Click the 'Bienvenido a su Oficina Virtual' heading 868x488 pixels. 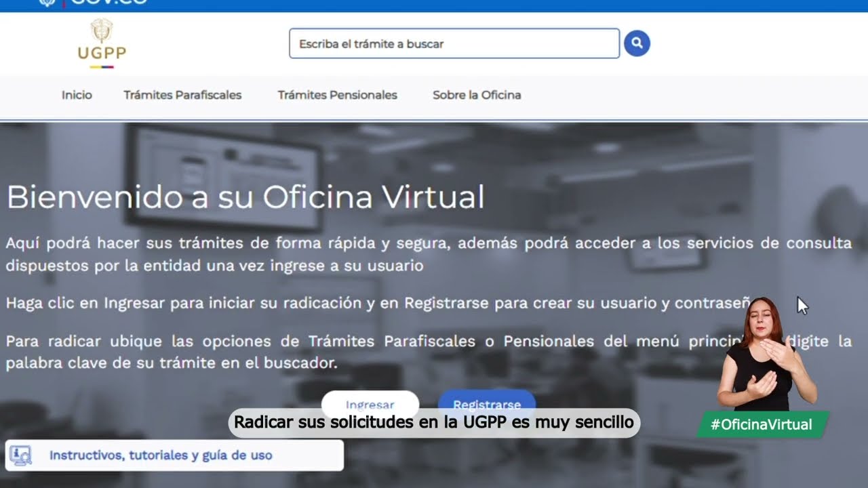[x=245, y=197]
